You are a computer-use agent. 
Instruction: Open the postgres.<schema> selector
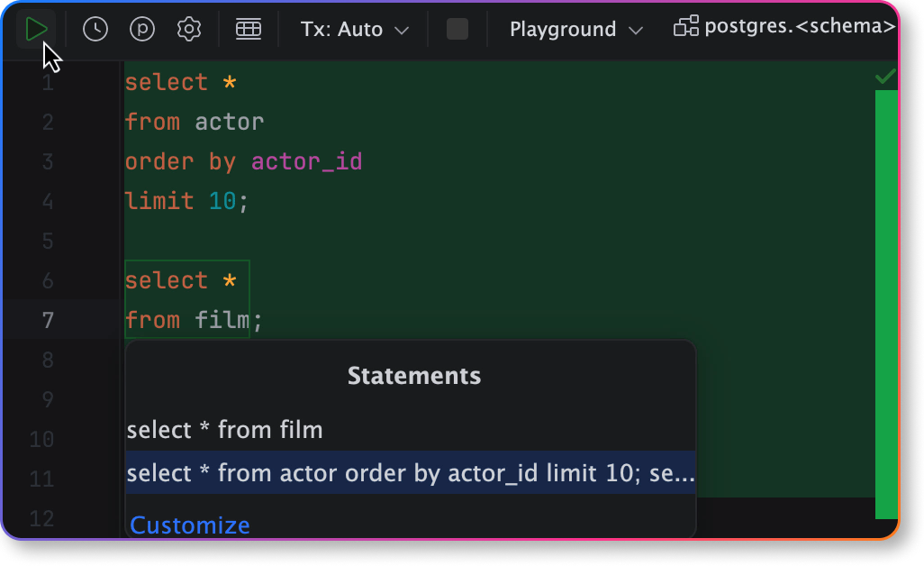[785, 26]
